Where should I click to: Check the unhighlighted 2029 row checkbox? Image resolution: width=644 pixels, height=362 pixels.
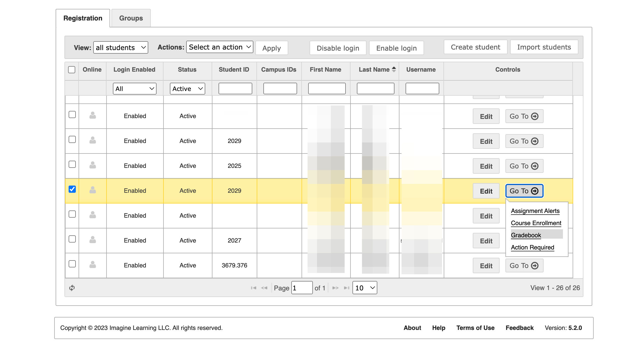coord(72,139)
